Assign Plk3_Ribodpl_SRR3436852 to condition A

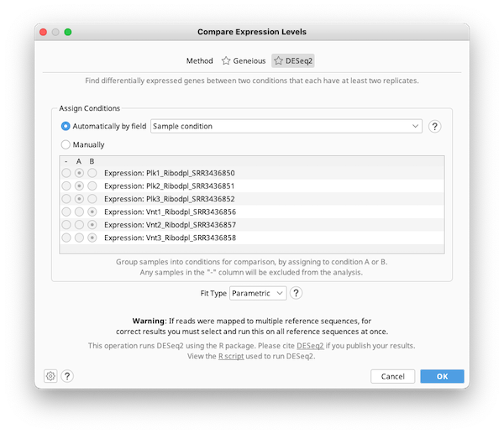[x=79, y=199]
